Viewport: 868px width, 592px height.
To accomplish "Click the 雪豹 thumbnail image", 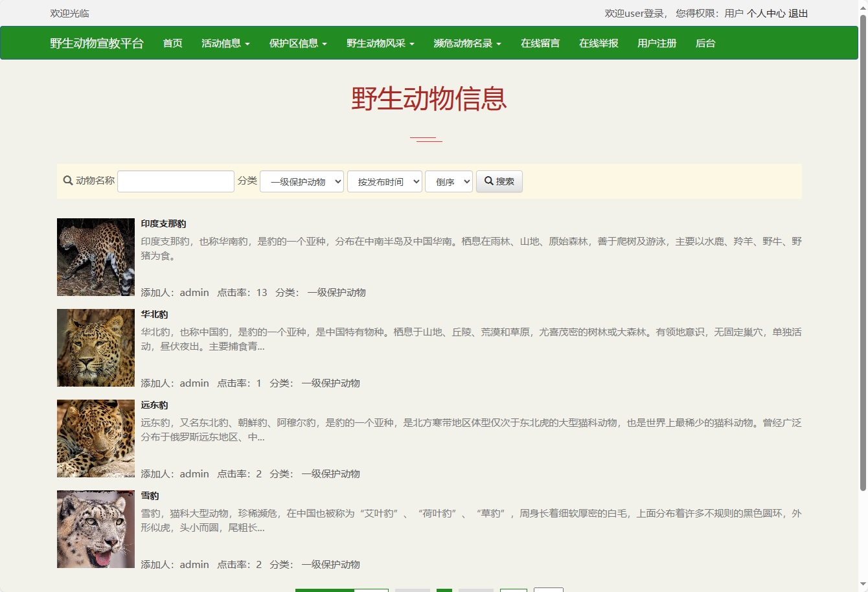I will [x=95, y=529].
